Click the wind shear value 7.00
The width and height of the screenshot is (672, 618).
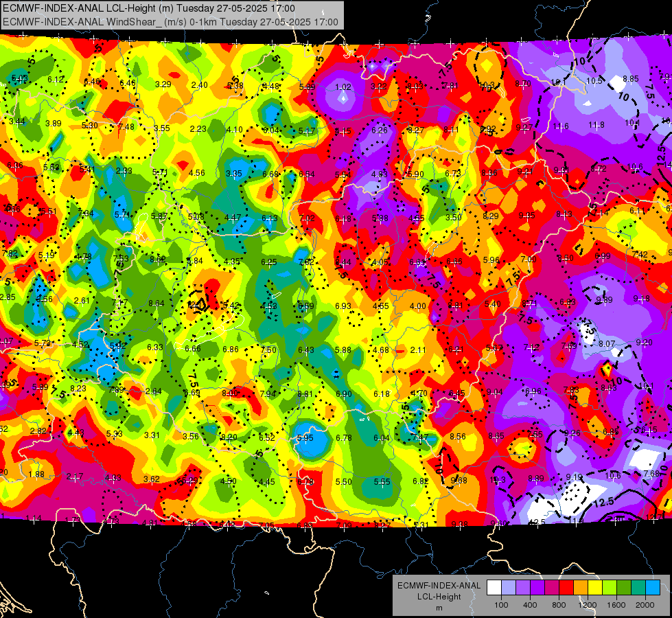[x=529, y=260]
